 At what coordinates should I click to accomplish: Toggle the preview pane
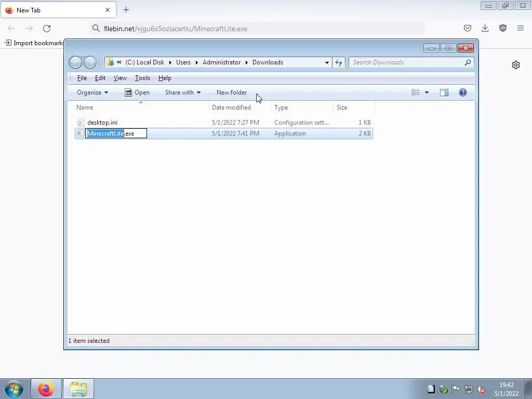point(444,92)
